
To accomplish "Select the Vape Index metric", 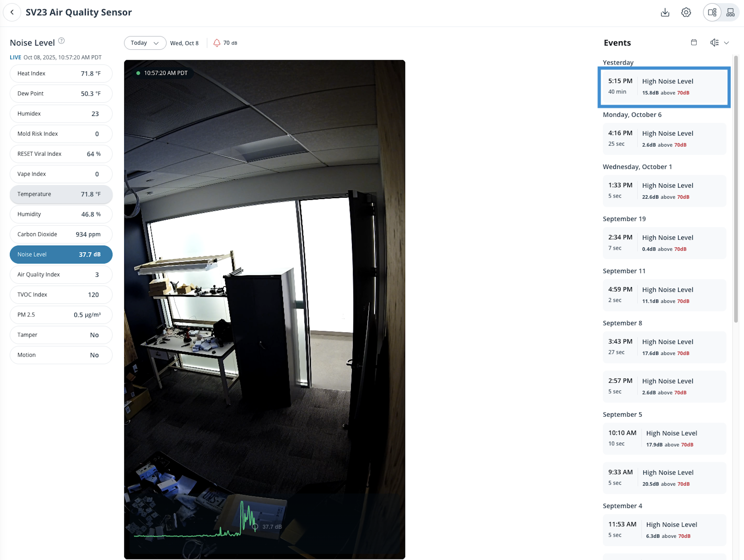I will 61,174.
